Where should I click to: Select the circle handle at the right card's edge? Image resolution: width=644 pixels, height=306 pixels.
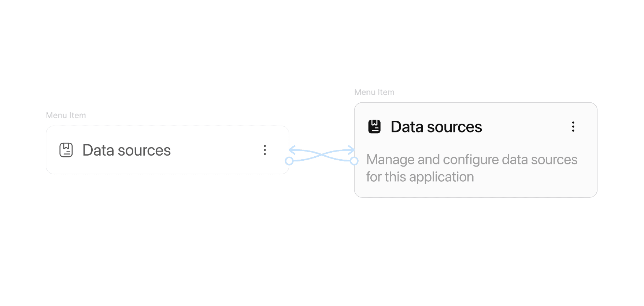354,161
